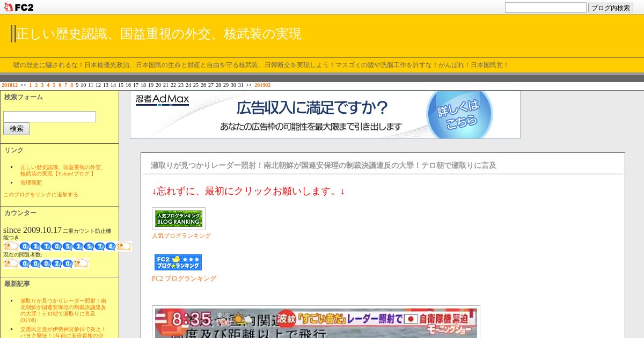The width and height of the screenshot is (644, 338).
Task: Click the FC2 logo in the top bar
Action: pyautogui.click(x=19, y=7)
